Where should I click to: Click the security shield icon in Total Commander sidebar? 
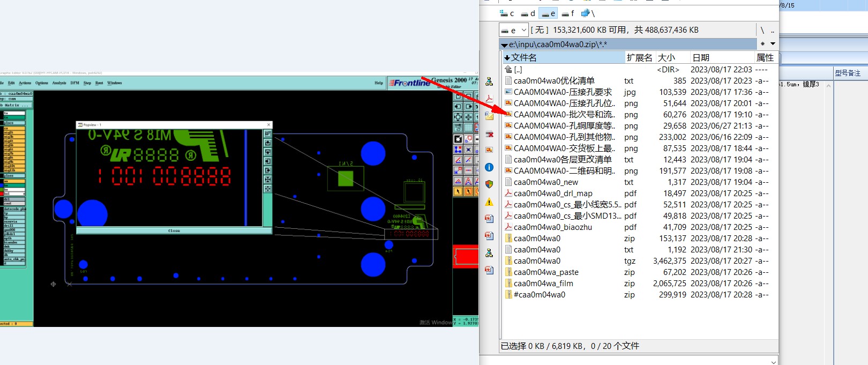(x=489, y=184)
